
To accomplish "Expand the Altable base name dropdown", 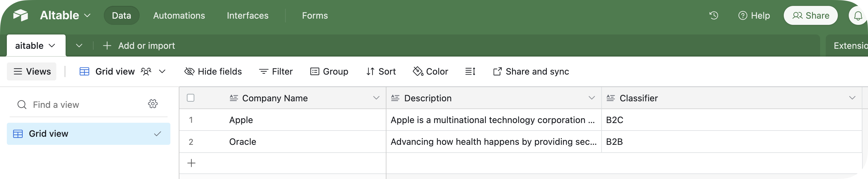I will pyautogui.click(x=87, y=16).
